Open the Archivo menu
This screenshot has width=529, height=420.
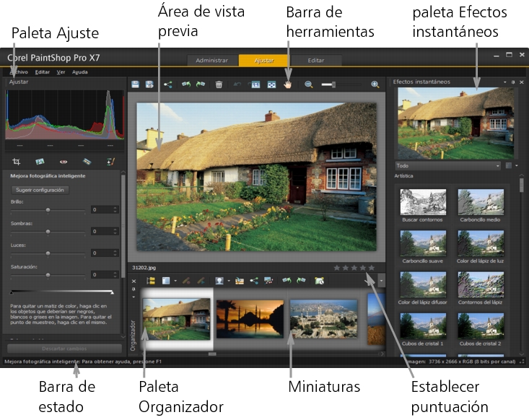coord(19,72)
